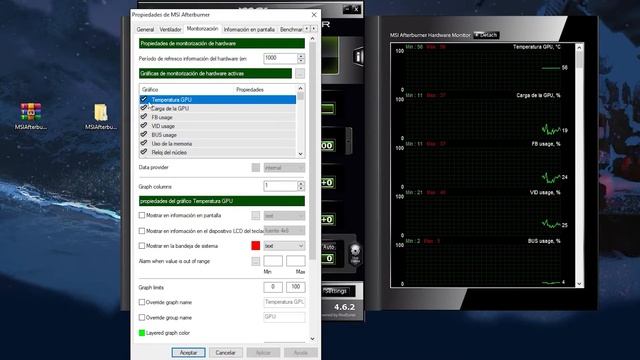The height and width of the screenshot is (360, 640).
Task: Open the LCD font 'fuente 4x6' dropdown
Action: pos(284,231)
